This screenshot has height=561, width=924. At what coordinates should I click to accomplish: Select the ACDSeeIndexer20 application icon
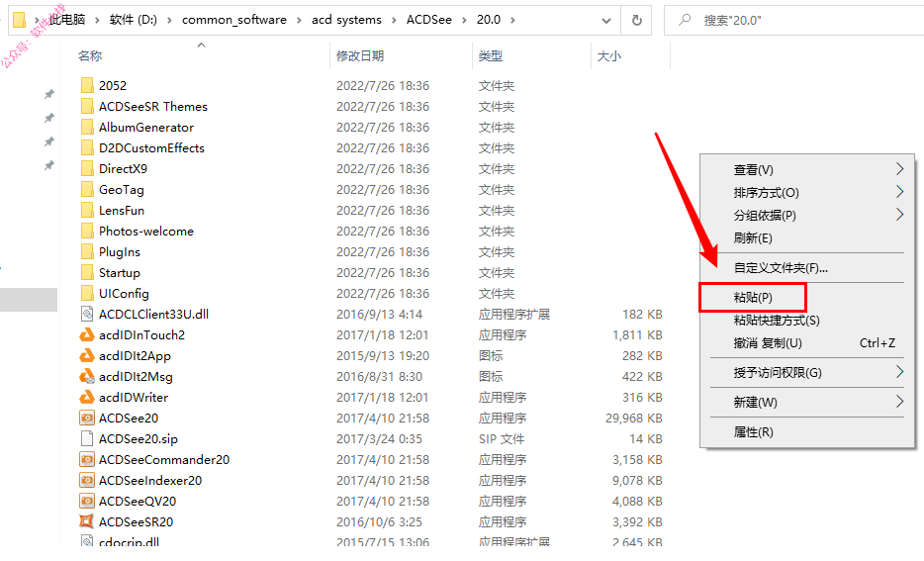[x=87, y=480]
